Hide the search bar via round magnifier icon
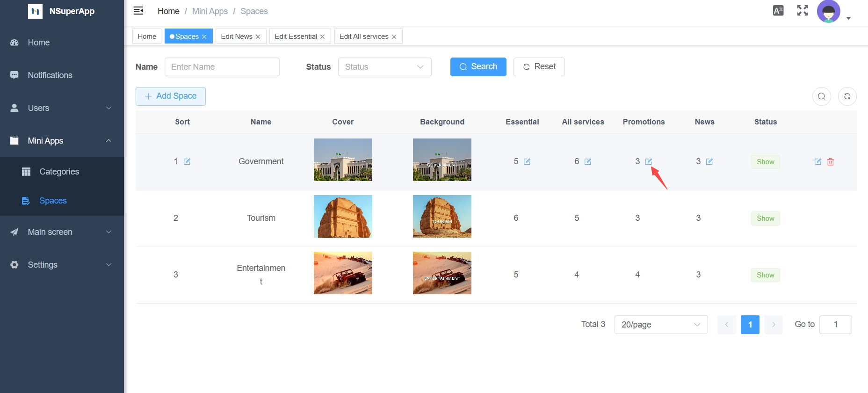 pyautogui.click(x=822, y=96)
